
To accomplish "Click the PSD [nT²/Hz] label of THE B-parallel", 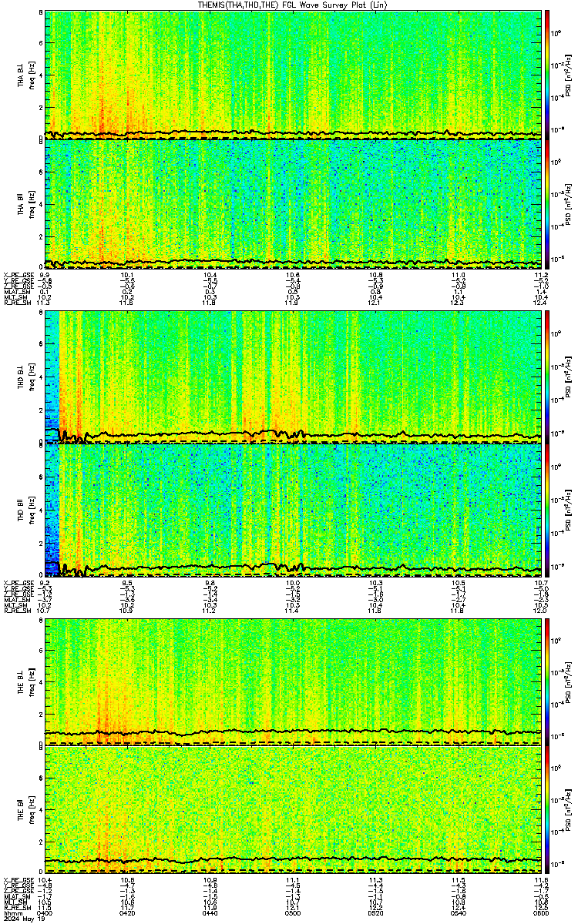I will (x=569, y=809).
